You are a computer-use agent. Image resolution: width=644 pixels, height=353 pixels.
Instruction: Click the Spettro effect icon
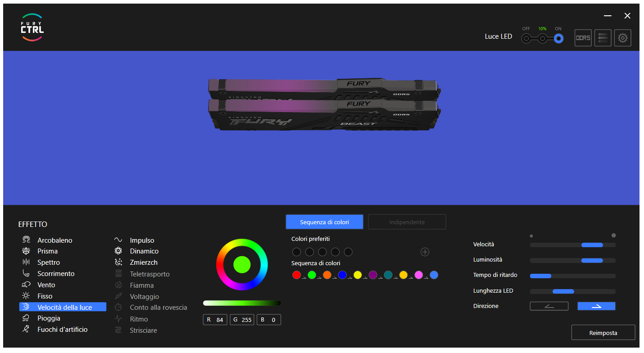(26, 262)
